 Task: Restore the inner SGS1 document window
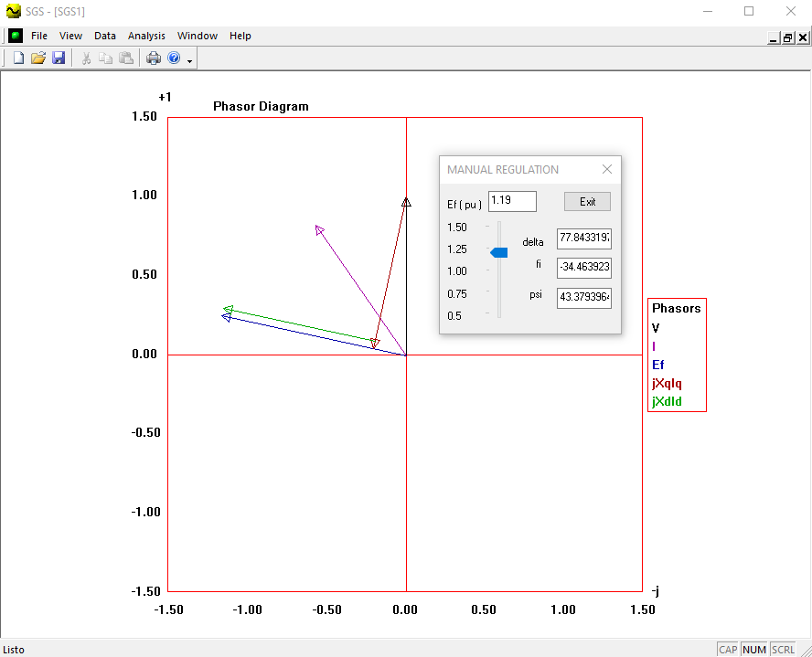pyautogui.click(x=787, y=37)
